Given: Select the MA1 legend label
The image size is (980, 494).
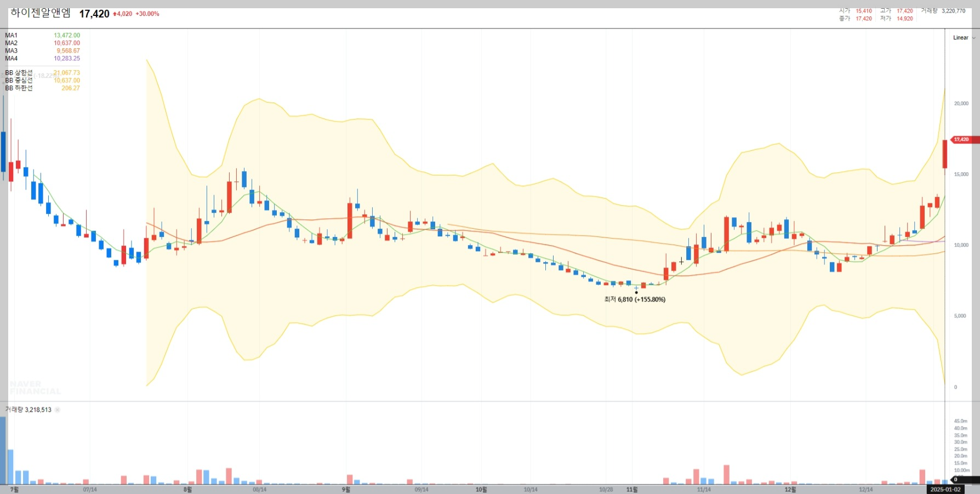Looking at the screenshot, I should click(12, 35).
